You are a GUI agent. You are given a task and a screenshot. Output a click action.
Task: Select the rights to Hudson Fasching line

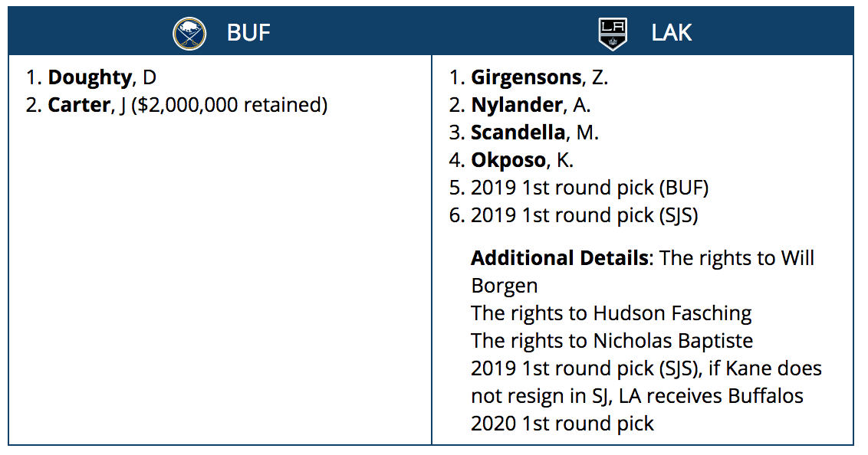[x=611, y=313]
